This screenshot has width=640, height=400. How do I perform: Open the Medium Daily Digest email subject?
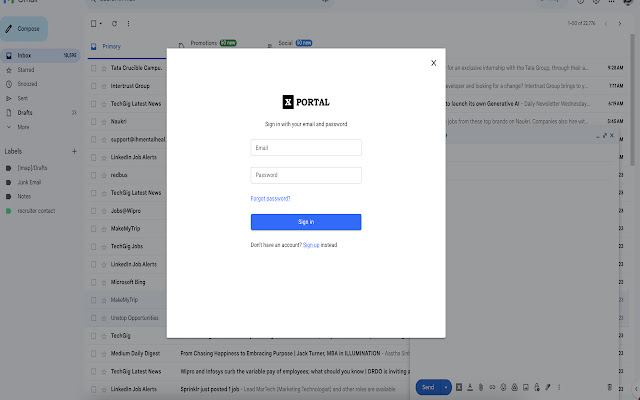coord(280,353)
